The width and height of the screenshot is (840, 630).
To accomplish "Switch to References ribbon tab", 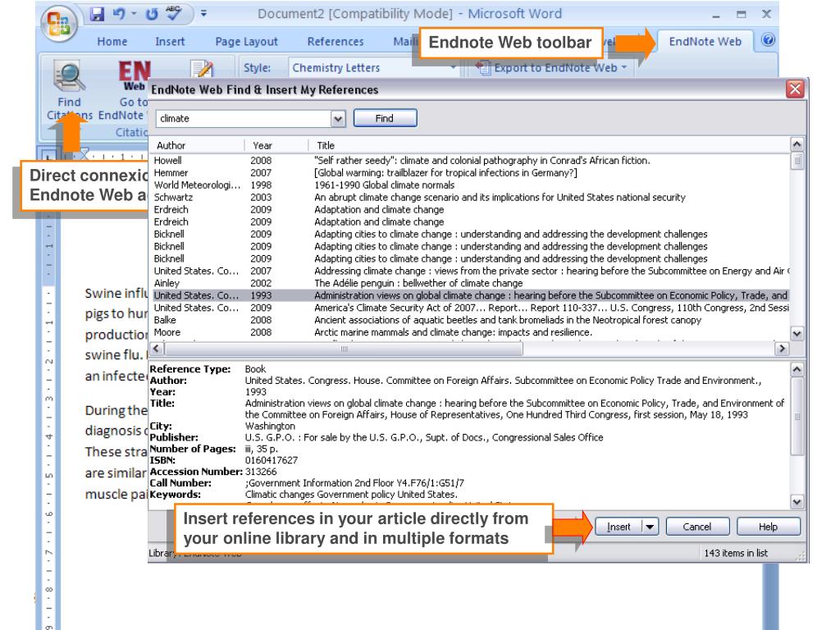I will (336, 41).
